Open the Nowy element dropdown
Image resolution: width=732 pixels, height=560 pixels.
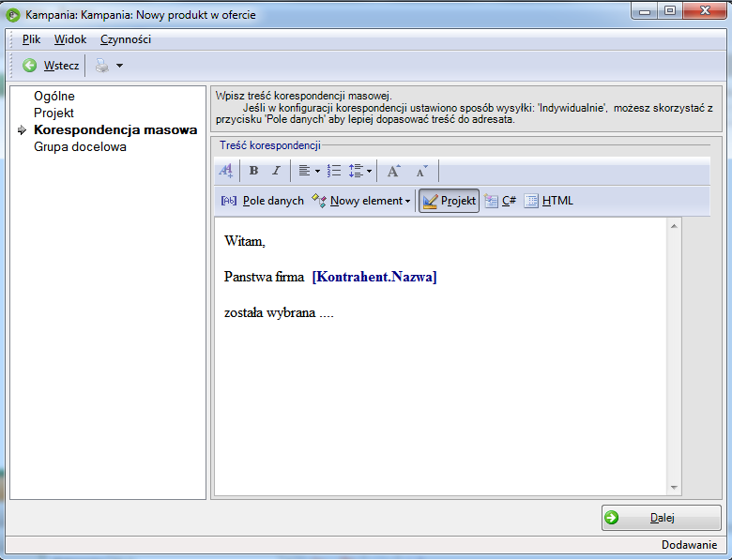(x=361, y=201)
